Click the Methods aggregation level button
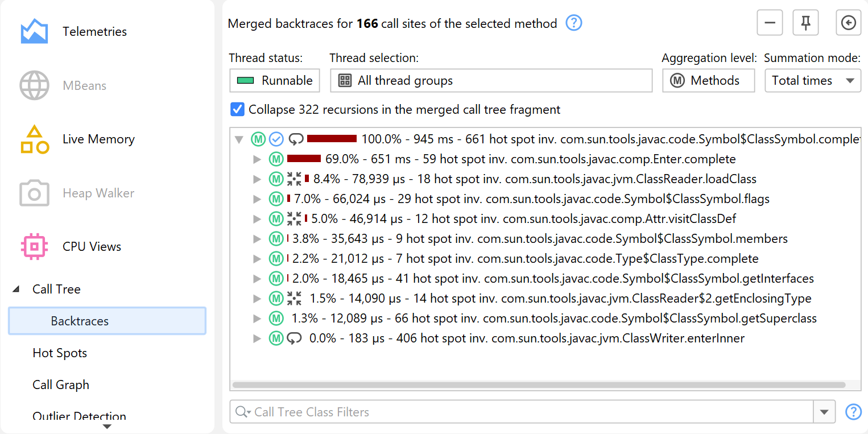 pyautogui.click(x=708, y=81)
